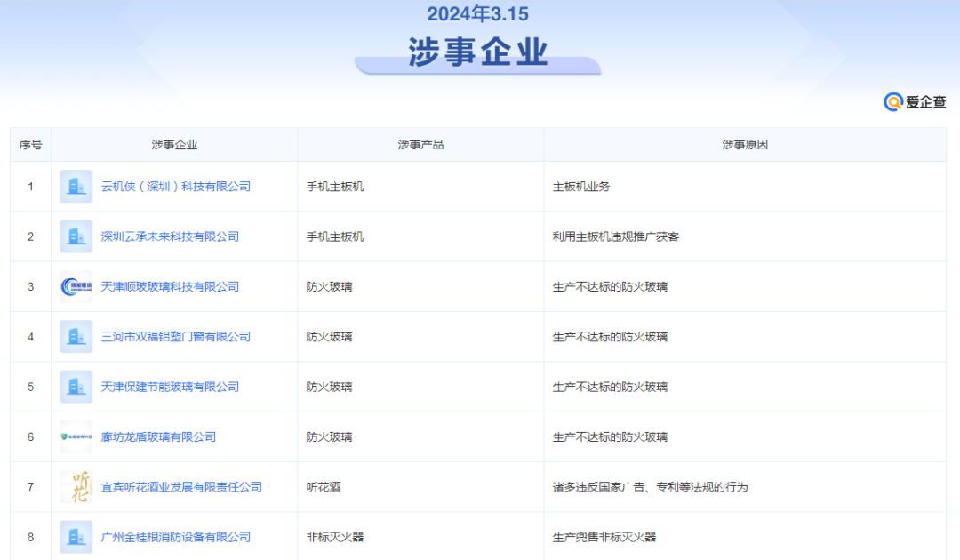This screenshot has width=960, height=560.
Task: Click 生产不达标的防火玻璃 reason in row 5
Action: (610, 387)
